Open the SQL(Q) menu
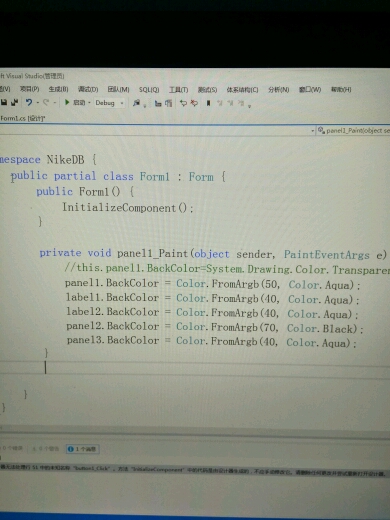The width and height of the screenshot is (390, 520). [x=149, y=90]
